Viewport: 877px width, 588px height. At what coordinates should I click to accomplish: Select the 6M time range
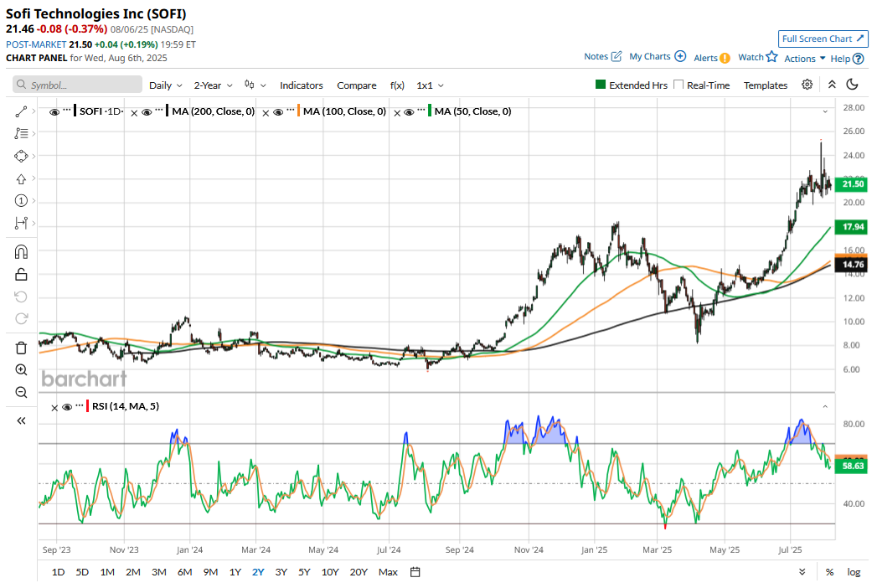pyautogui.click(x=184, y=572)
